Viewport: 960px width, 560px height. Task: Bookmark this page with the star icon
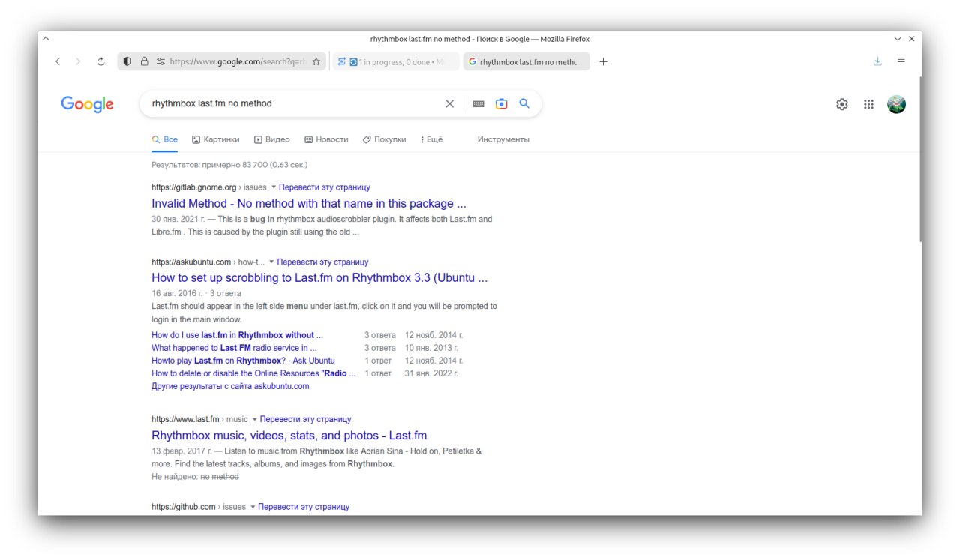pos(316,62)
